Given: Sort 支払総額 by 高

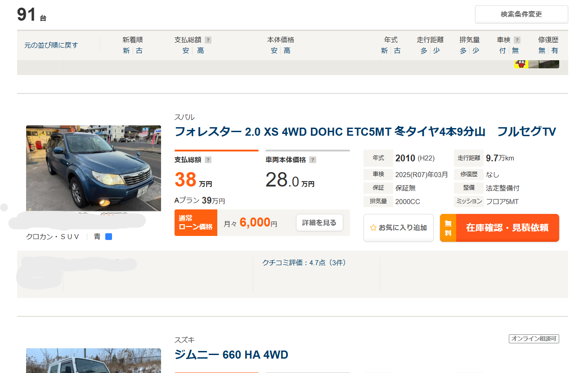Looking at the screenshot, I should (x=201, y=51).
